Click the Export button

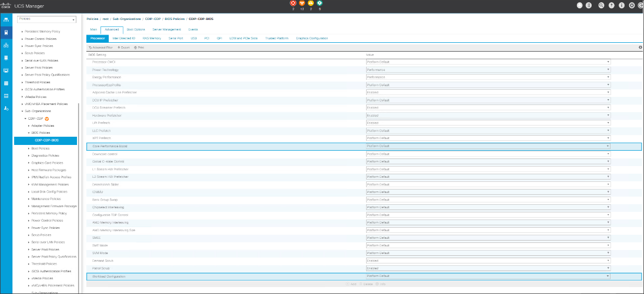[123, 48]
